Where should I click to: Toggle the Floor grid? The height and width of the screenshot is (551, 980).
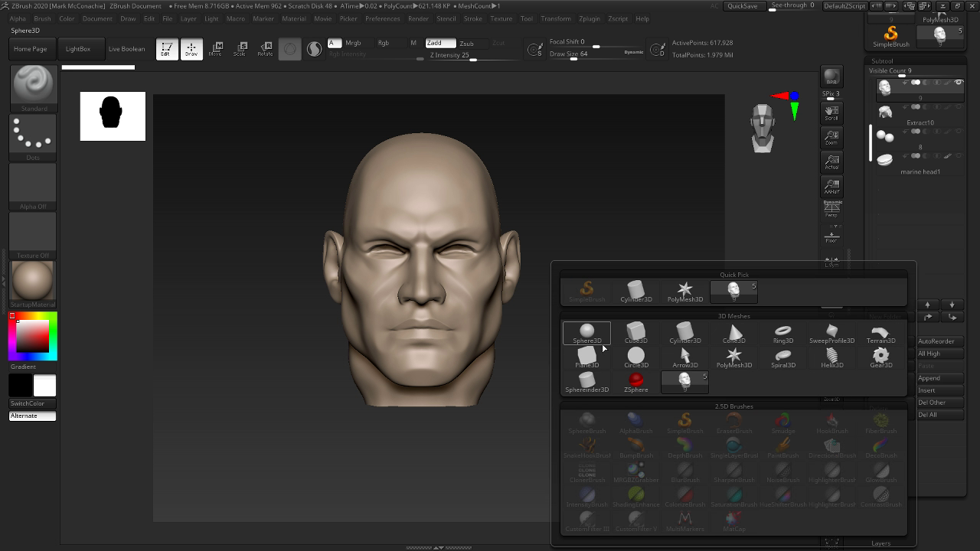(831, 235)
